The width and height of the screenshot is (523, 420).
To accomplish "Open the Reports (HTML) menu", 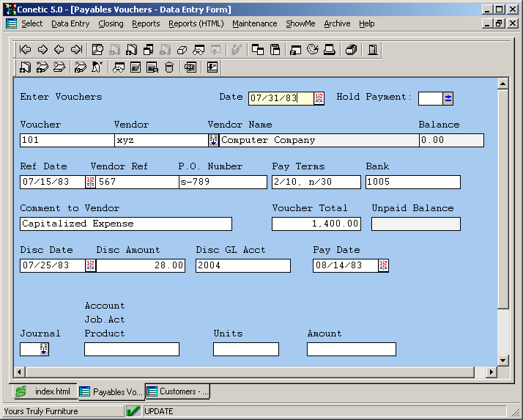I will [x=196, y=23].
